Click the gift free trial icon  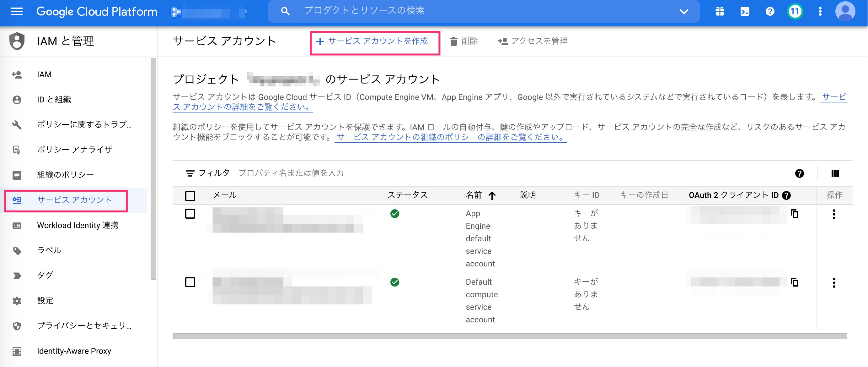[x=720, y=11]
